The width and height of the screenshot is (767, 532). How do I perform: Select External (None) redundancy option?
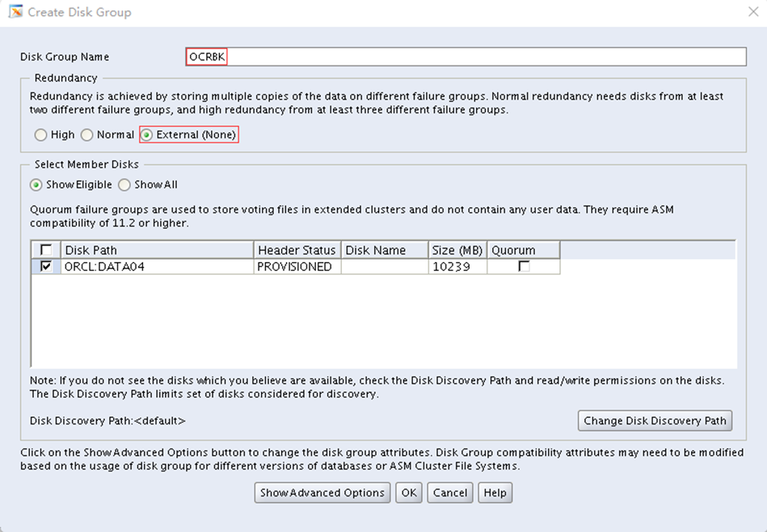point(189,134)
